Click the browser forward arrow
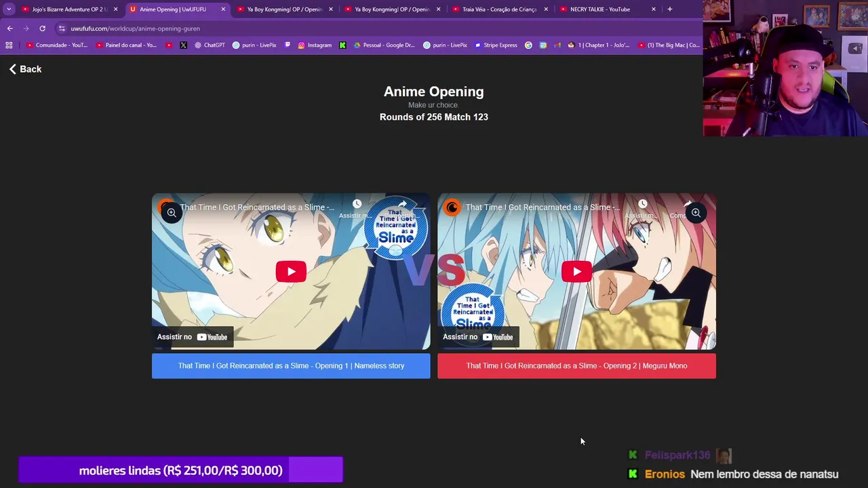 click(26, 28)
